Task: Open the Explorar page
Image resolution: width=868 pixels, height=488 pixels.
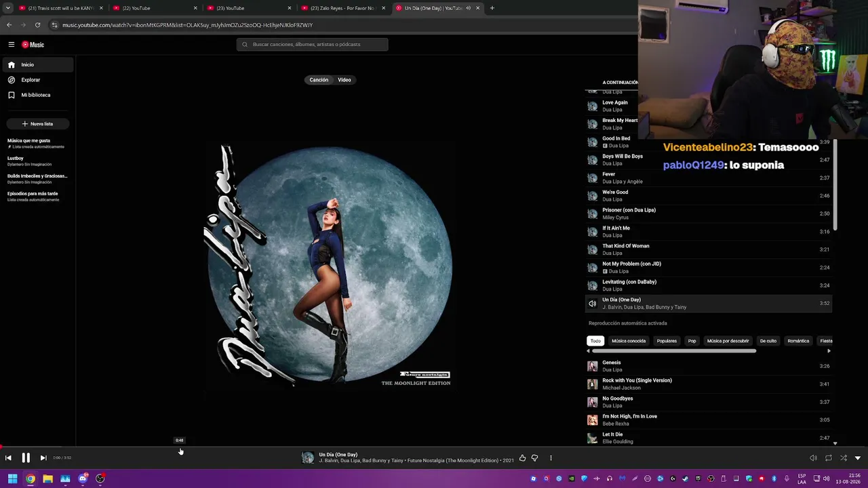Action: click(38, 80)
